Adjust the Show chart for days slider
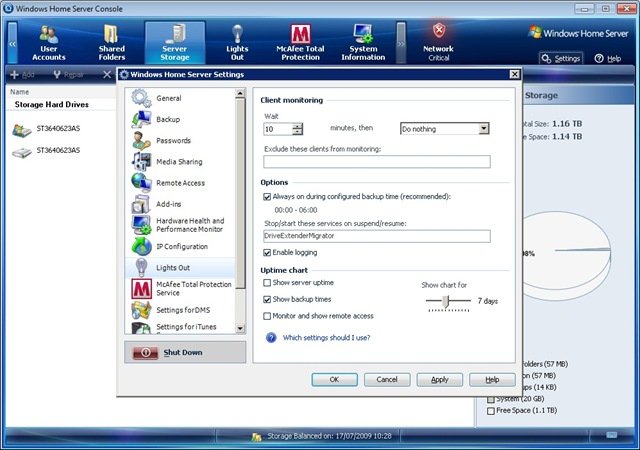640x450 pixels. 446,301
